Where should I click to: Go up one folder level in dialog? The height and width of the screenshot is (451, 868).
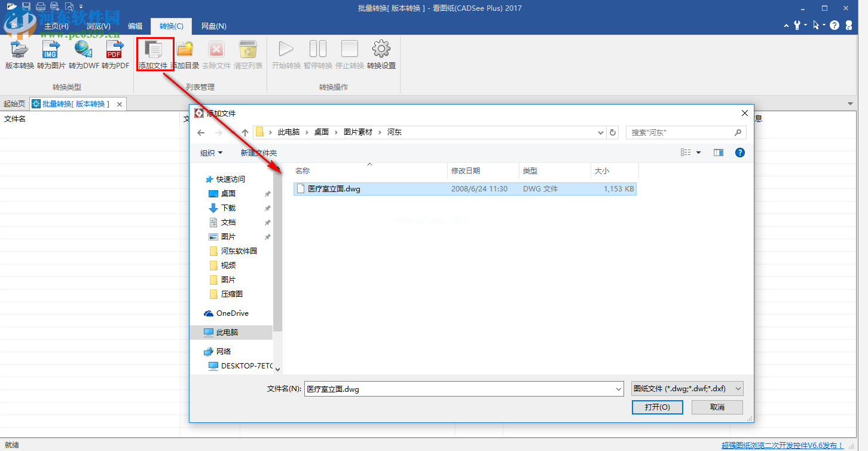(x=245, y=132)
